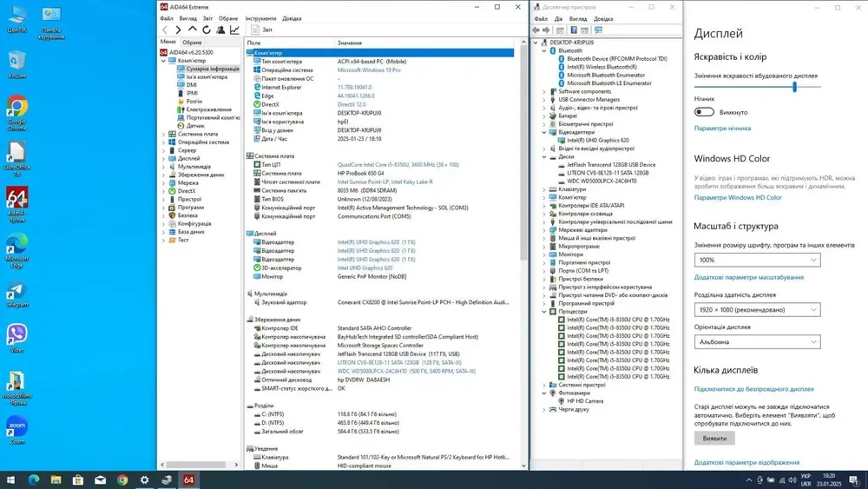Click the Виявити button
The width and height of the screenshot is (868, 489).
tap(714, 439)
